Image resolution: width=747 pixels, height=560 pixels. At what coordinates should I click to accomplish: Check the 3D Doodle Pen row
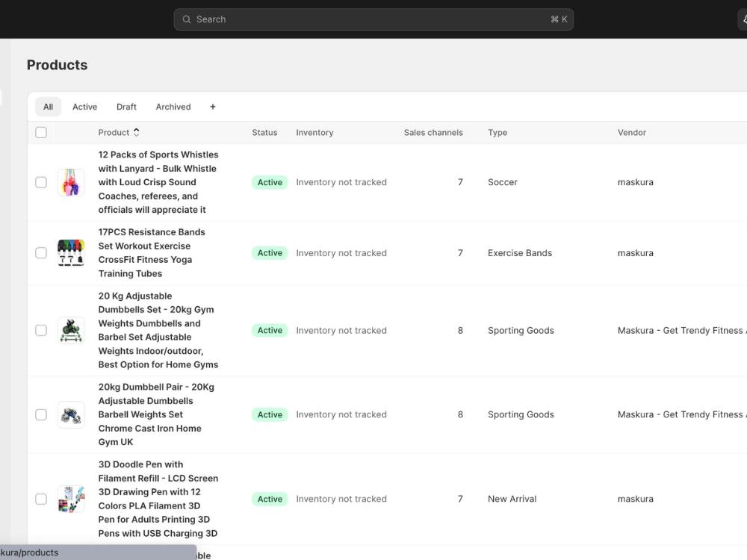click(x=41, y=499)
